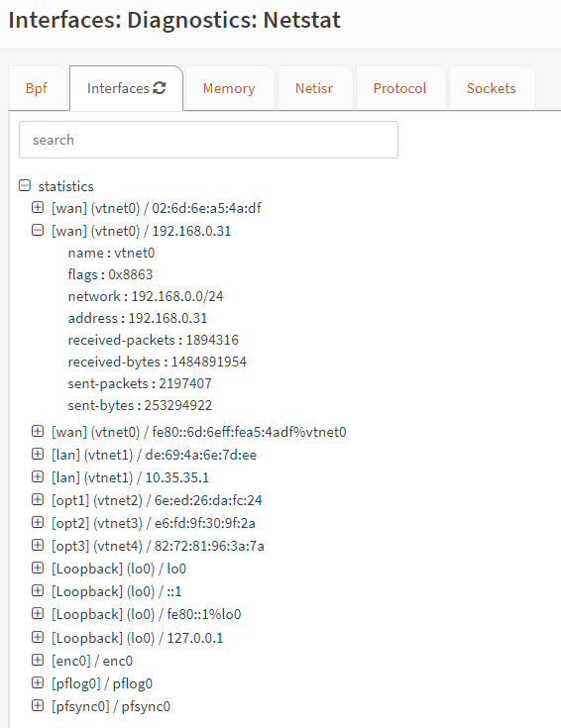Viewport: 561px width, 728px height.
Task: Collapse the wan 192.168.0.31 entry
Action: pos(38,230)
